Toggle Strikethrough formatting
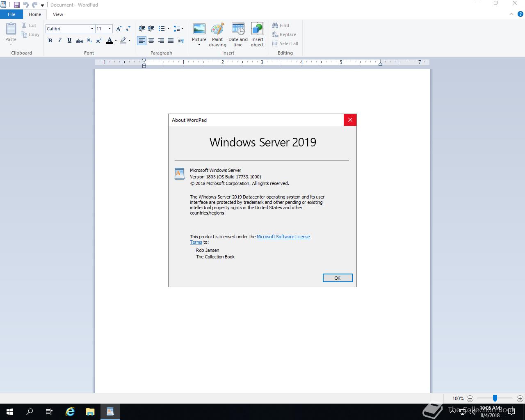 pyautogui.click(x=80, y=41)
